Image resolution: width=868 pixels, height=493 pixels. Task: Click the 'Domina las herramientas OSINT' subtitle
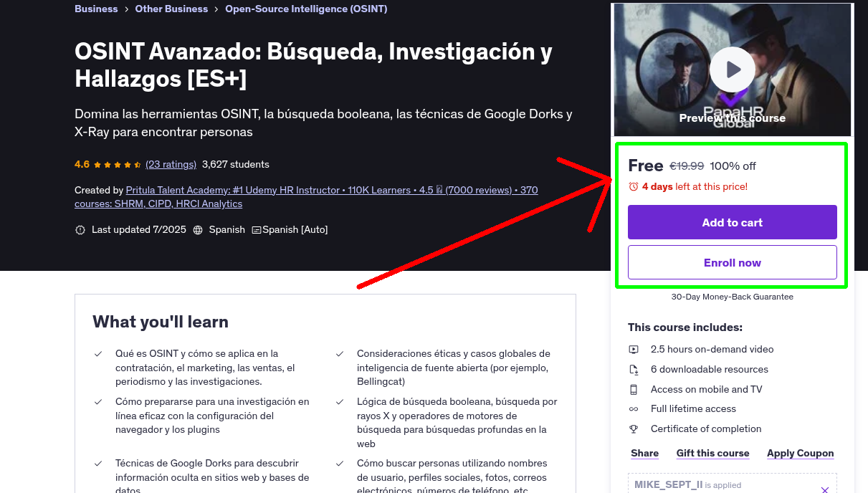tap(323, 123)
